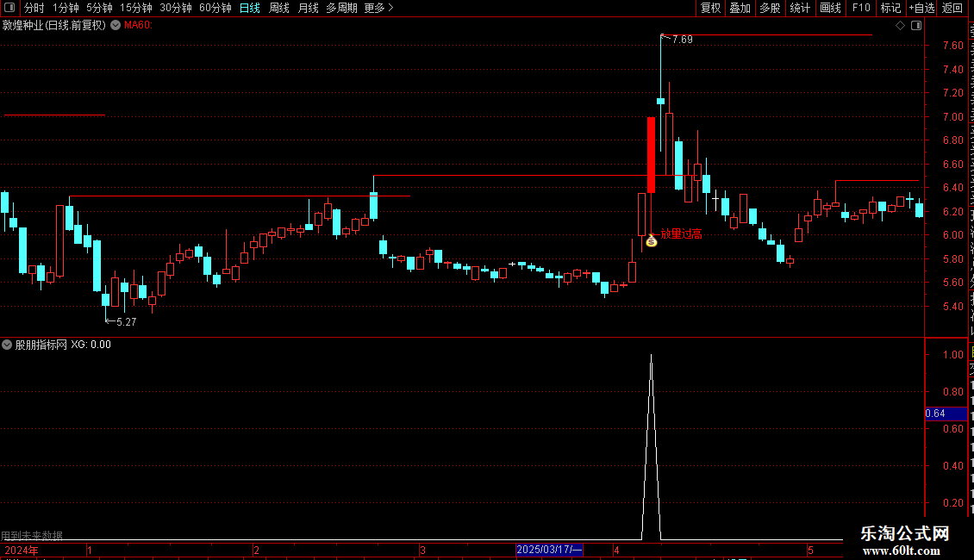
Task: Click the 2025/03/17 date marker on timeline
Action: pos(549,550)
